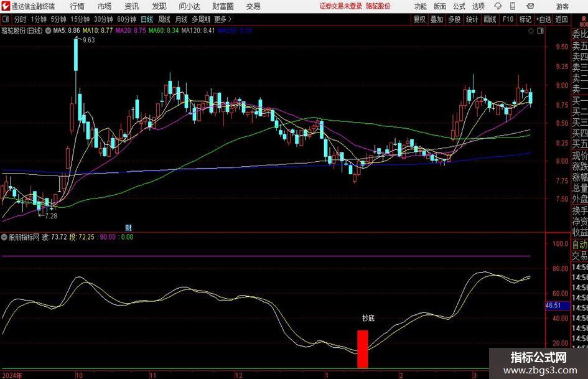Click the F10 company info button
588x379 pixels.
508,19
